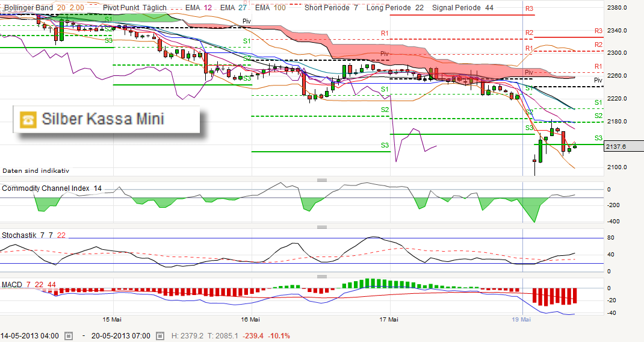Click the 15 Mai date axis label
This screenshot has width=644, height=342.
click(x=112, y=319)
